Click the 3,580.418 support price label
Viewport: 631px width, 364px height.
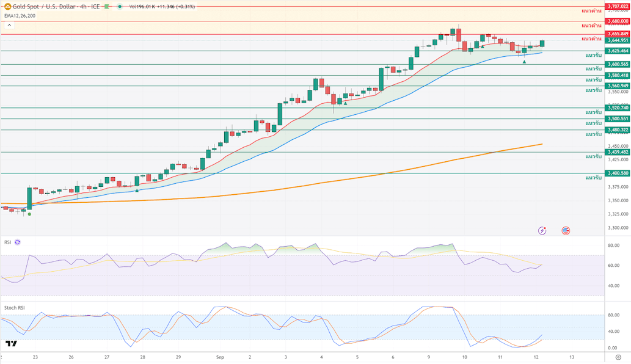(x=618, y=75)
